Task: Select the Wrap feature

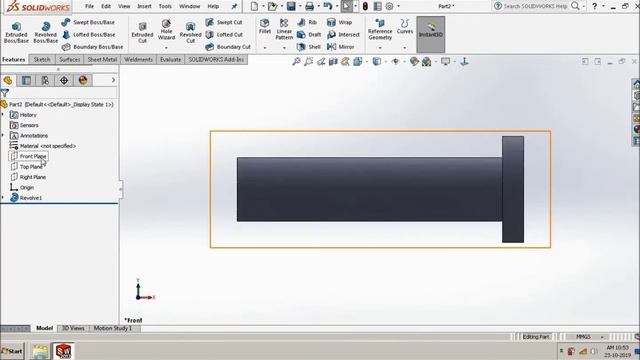Action: tap(340, 22)
